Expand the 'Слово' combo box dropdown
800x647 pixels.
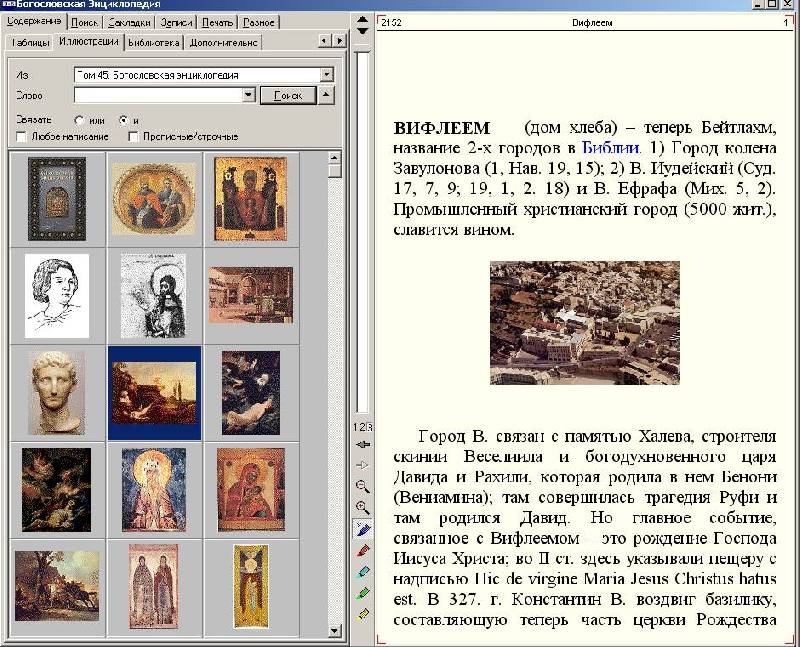click(x=249, y=95)
